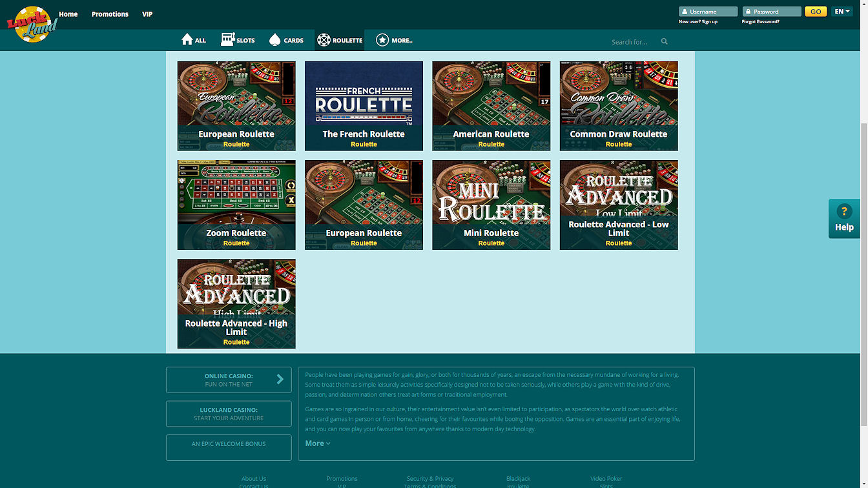This screenshot has width=868, height=488.
Task: Select the Roulette wheel icon tab
Action: click(324, 40)
